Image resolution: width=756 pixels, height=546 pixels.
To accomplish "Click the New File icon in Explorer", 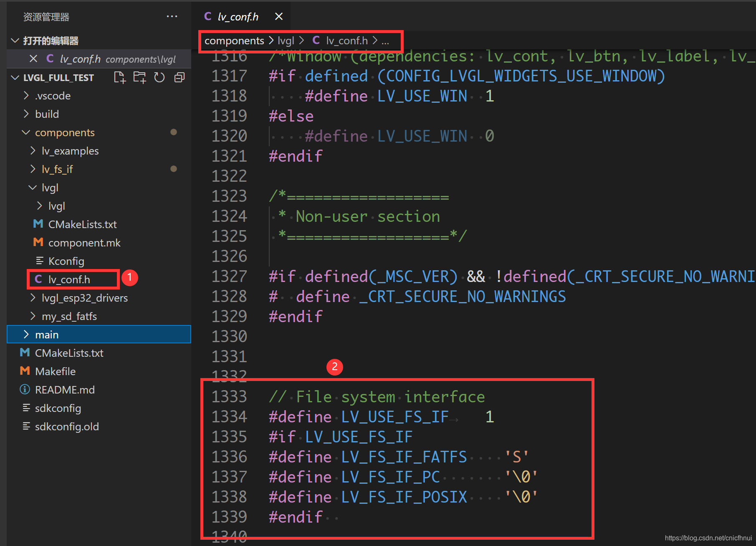I will click(x=120, y=77).
